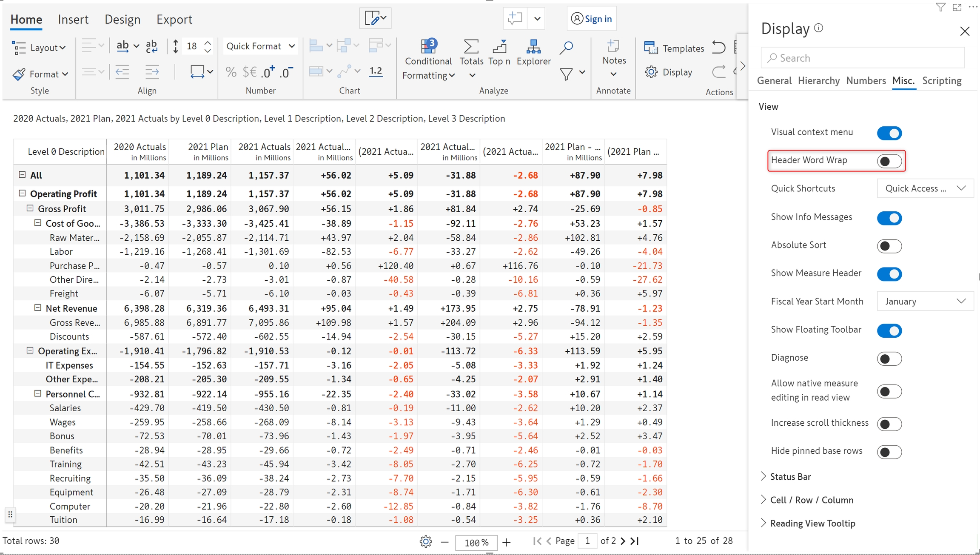Switch to the Insert ribbon tab

click(73, 20)
